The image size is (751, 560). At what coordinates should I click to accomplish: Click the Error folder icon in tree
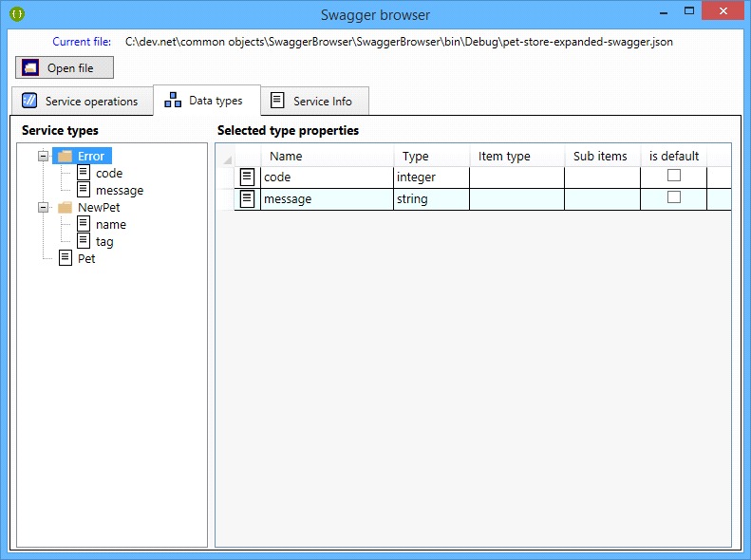tap(65, 156)
